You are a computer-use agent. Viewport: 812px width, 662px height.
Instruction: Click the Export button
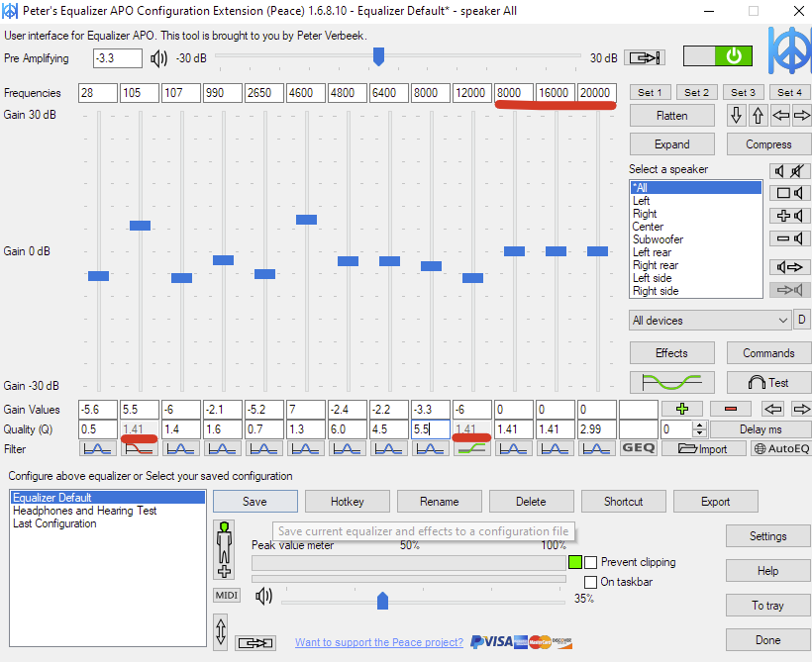click(x=715, y=502)
